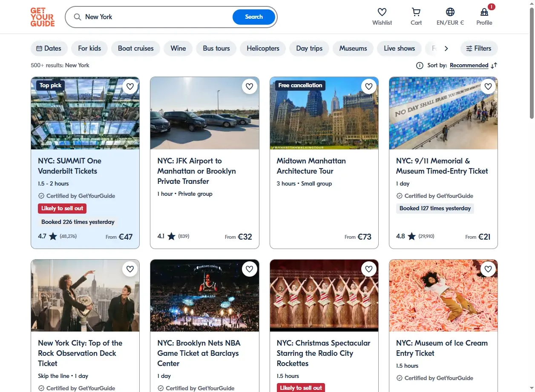
Task: Click 'Booked 127 times yesterday' label
Action: [435, 209]
